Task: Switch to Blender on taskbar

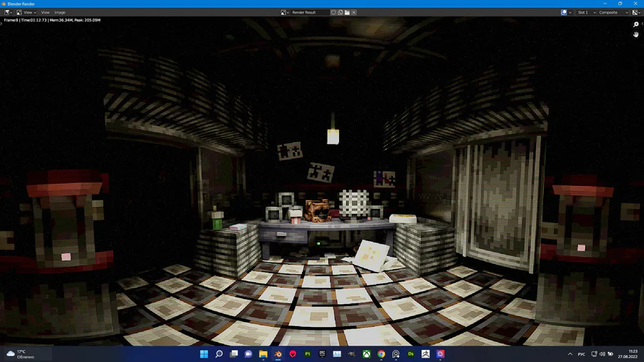Action: pyautogui.click(x=278, y=354)
